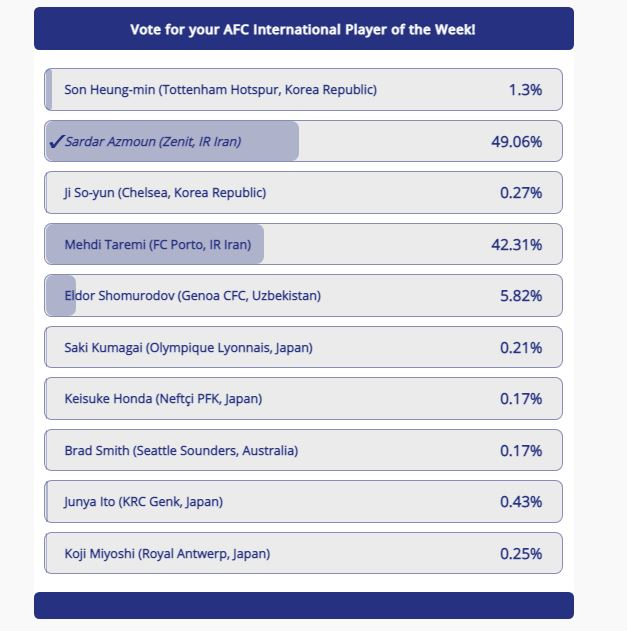Select the Junya Ito (KRC Genk) option
Viewport: 627px width, 631px height.
[x=303, y=502]
